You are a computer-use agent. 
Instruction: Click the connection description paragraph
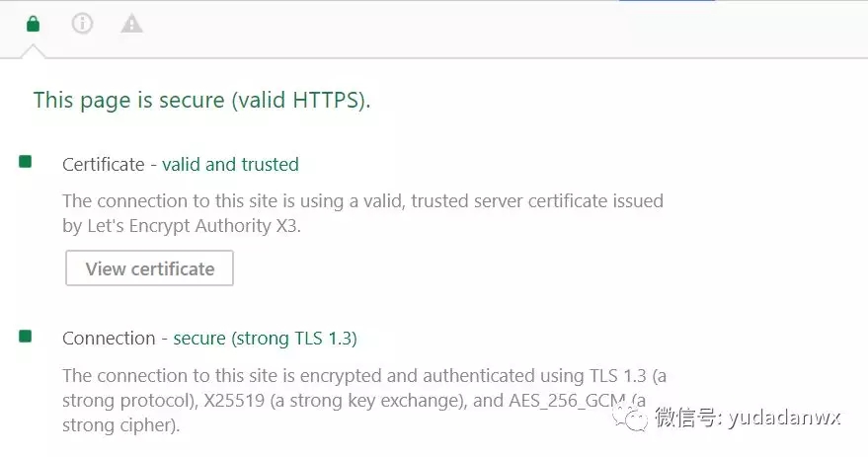364,400
